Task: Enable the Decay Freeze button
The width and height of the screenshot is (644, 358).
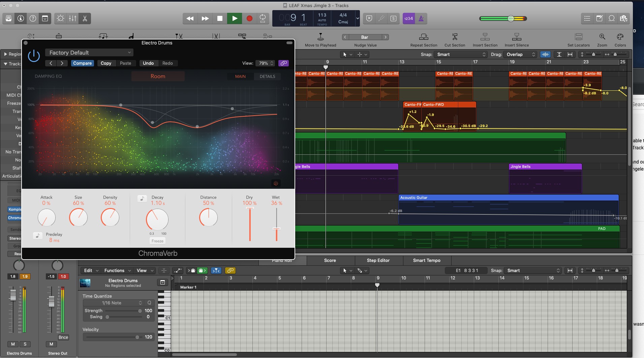Action: point(157,241)
